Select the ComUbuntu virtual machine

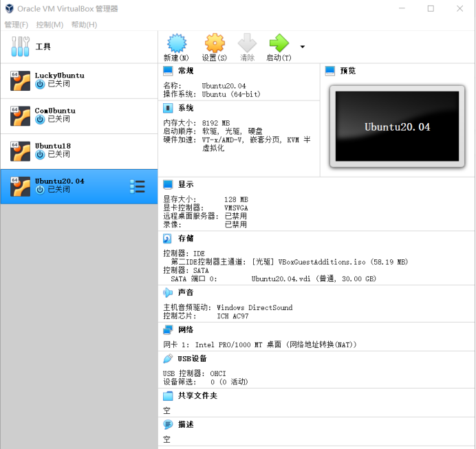pyautogui.click(x=79, y=116)
